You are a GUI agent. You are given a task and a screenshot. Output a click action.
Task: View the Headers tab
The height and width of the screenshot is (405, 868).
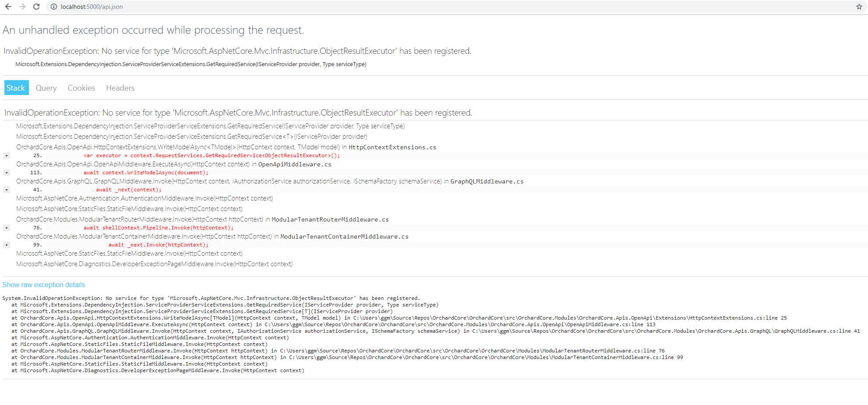[120, 88]
